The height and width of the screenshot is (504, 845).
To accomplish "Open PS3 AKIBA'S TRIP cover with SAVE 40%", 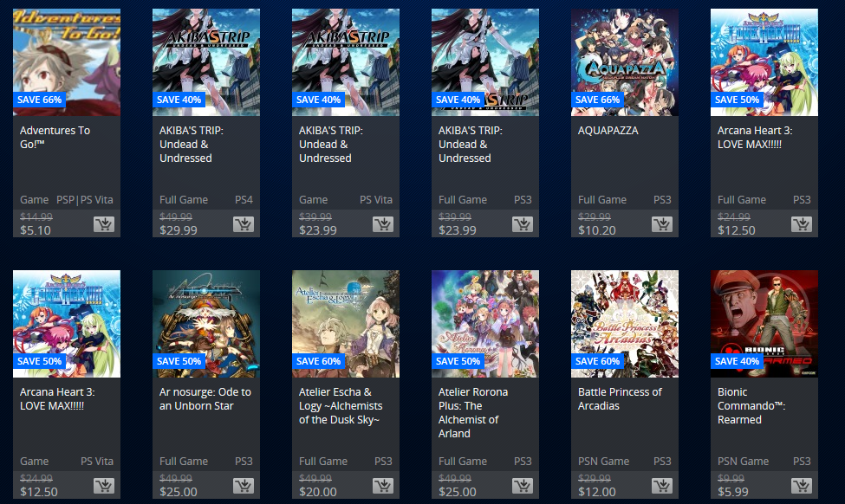I will pyautogui.click(x=485, y=62).
